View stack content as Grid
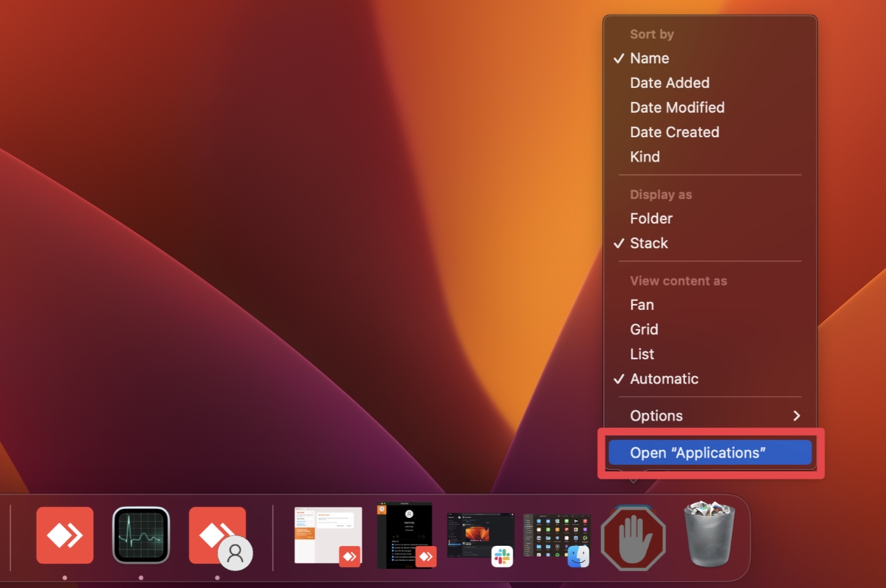Image resolution: width=886 pixels, height=588 pixels. [644, 329]
